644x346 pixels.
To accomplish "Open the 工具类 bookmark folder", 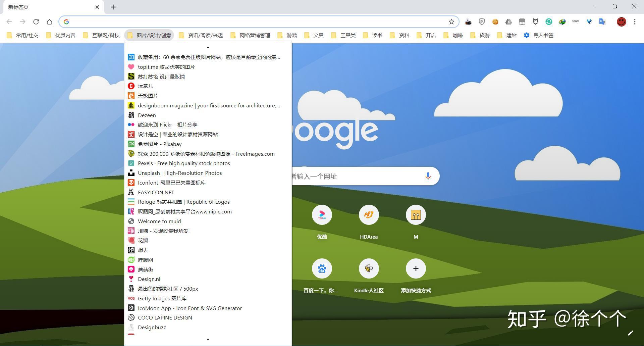I will click(x=343, y=35).
